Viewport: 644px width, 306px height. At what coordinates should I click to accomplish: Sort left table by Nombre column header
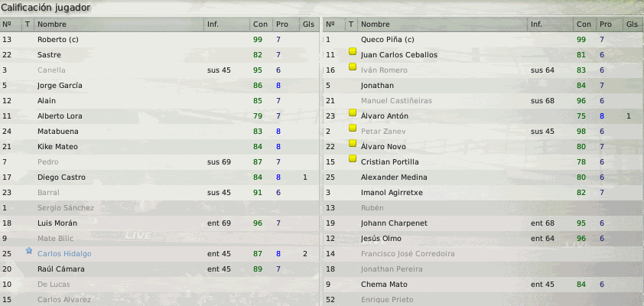click(119, 24)
